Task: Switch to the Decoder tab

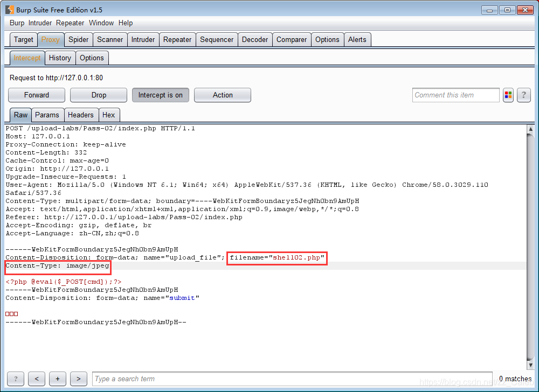Action: click(255, 40)
